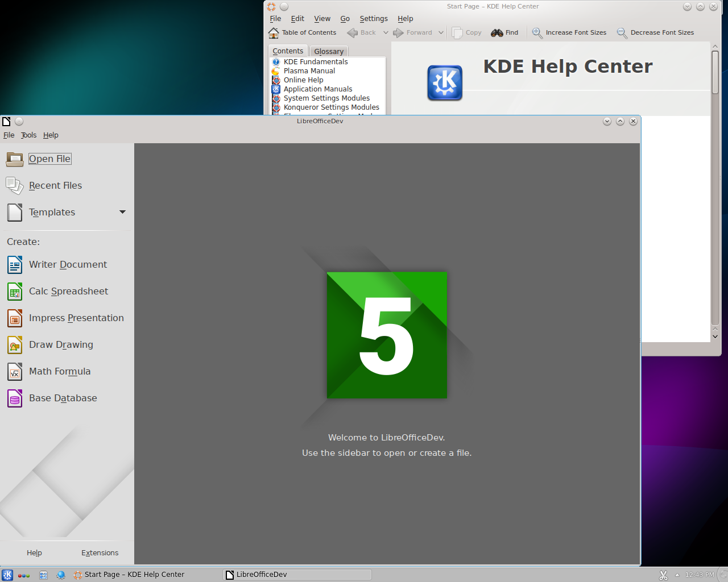Open Online Help in the contents tree
Image resolution: width=728 pixels, height=582 pixels.
point(303,80)
